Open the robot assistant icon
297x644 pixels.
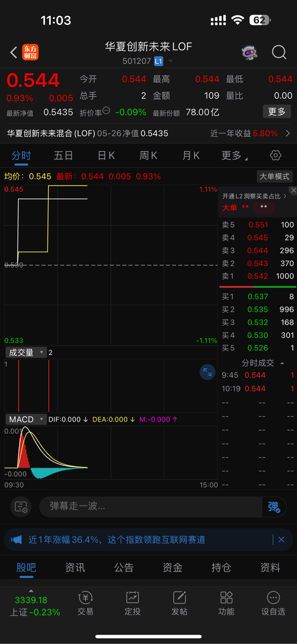pyautogui.click(x=249, y=52)
